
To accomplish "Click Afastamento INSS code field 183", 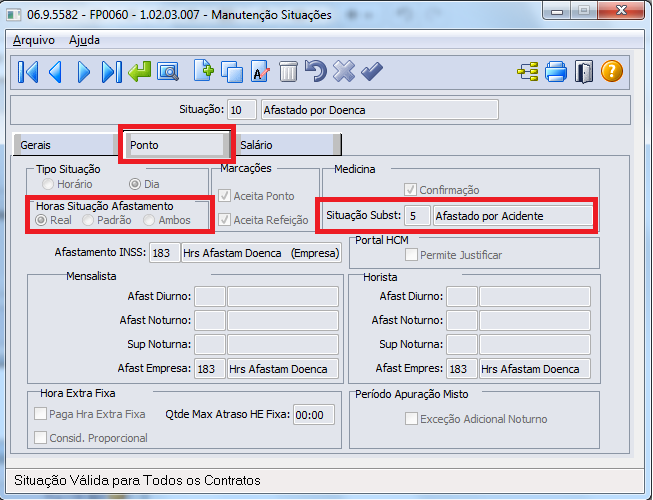I will (164, 253).
